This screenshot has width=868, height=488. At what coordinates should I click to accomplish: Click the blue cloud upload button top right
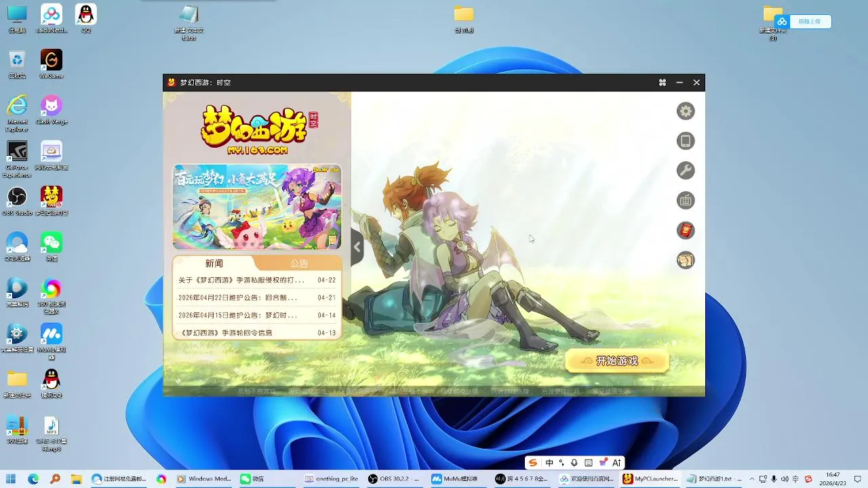[804, 22]
